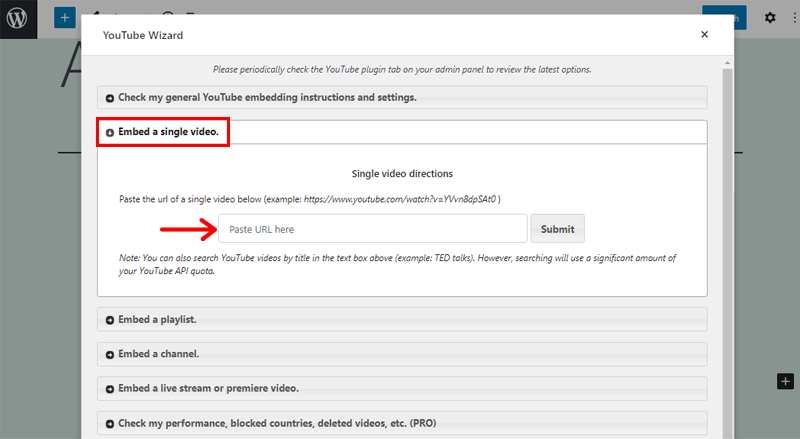
Task: Click the plus icon beside 'Embed a playlist'
Action: 110,320
